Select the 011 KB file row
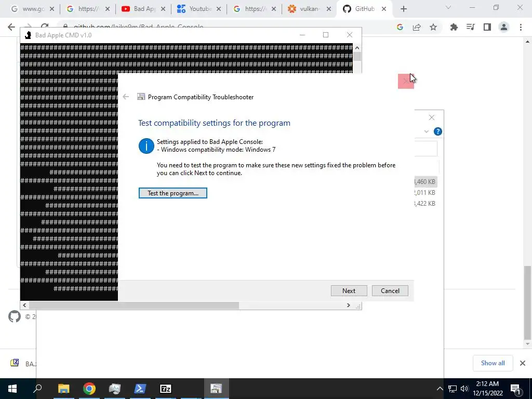The width and height of the screenshot is (532, 399). point(425,193)
